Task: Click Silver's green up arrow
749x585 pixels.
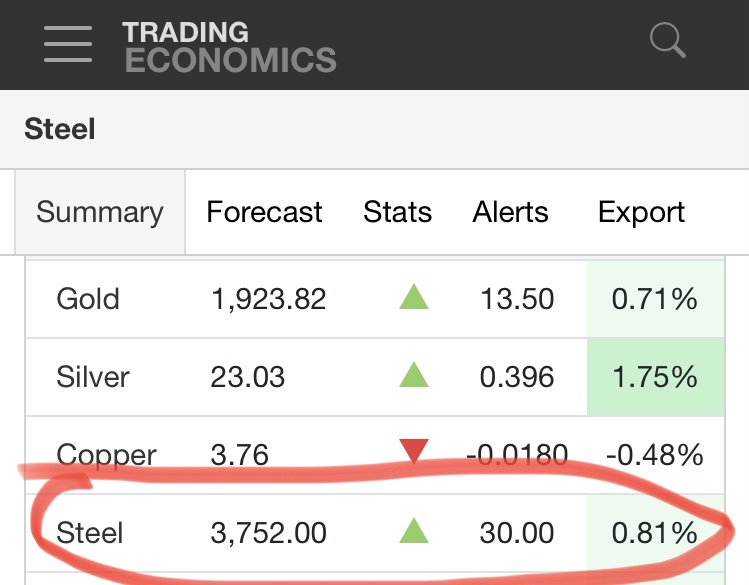Action: [413, 376]
